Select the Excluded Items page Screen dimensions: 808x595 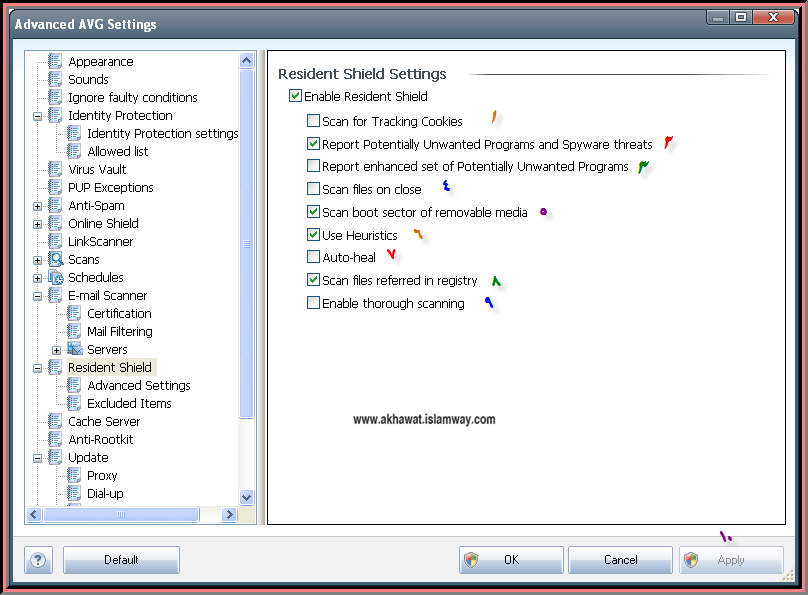(129, 403)
